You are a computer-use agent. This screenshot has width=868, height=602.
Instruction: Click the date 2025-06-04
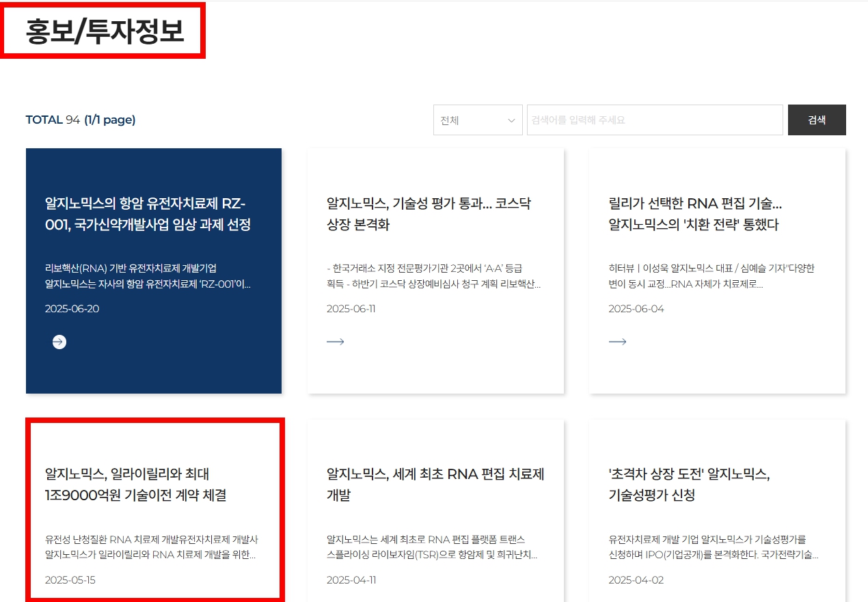tap(636, 309)
